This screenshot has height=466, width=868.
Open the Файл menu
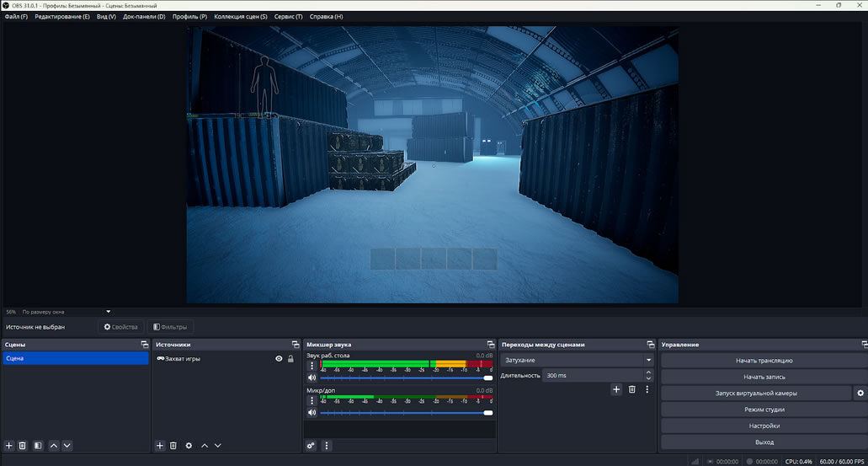[16, 17]
